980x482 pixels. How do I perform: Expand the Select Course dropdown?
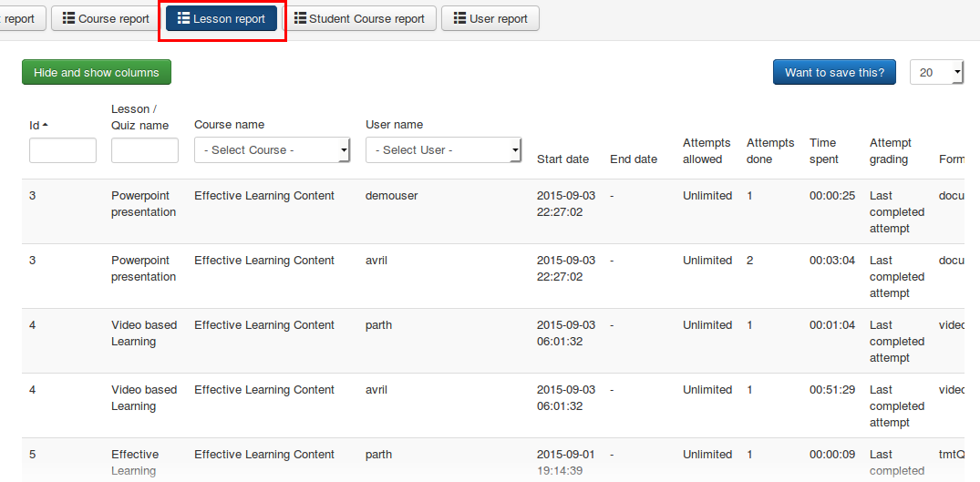[272, 150]
